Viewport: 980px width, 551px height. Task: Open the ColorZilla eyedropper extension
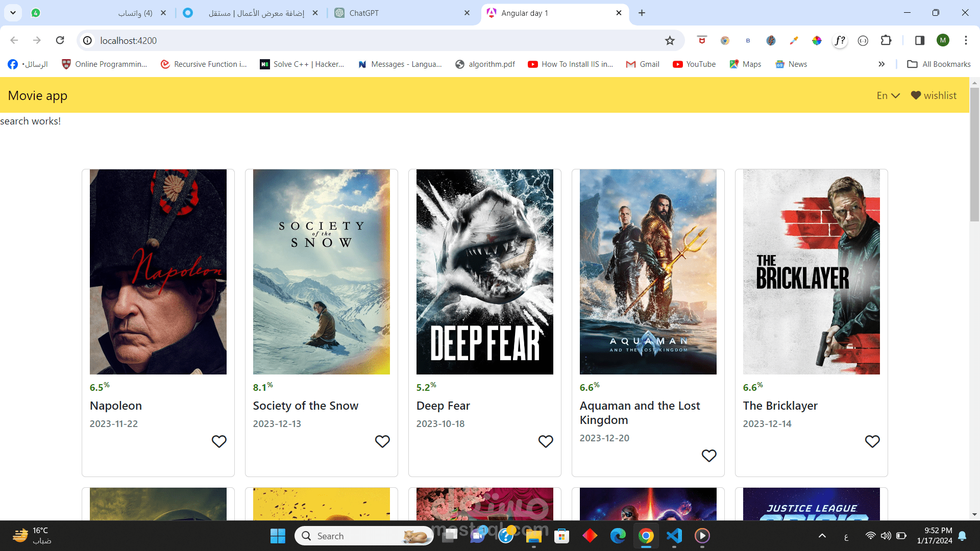[x=794, y=40]
